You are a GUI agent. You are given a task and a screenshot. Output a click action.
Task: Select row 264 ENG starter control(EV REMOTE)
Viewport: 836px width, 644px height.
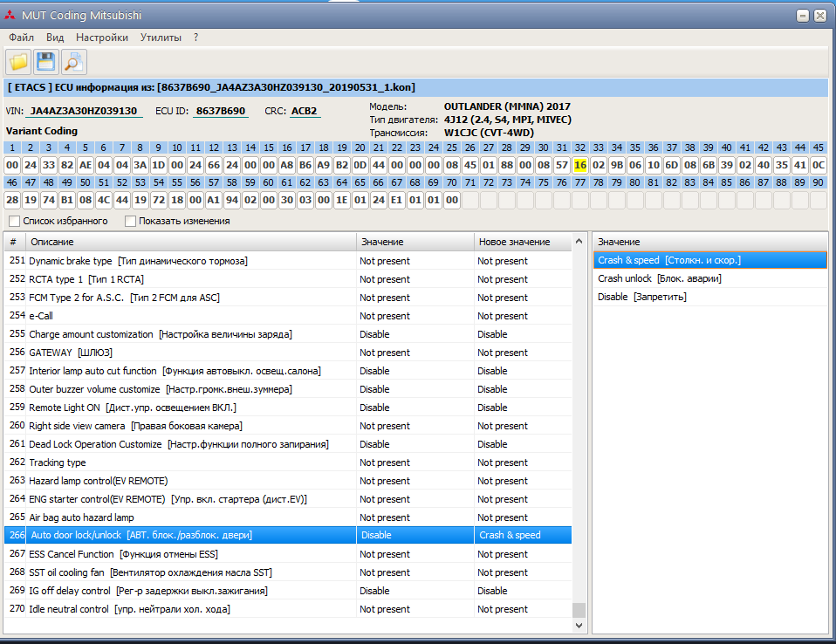point(288,499)
